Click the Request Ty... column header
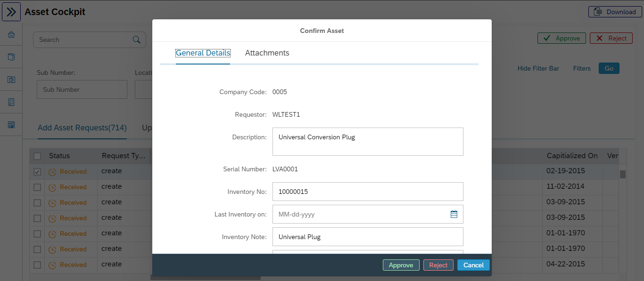Screen dimensions: 644x281 124,156
